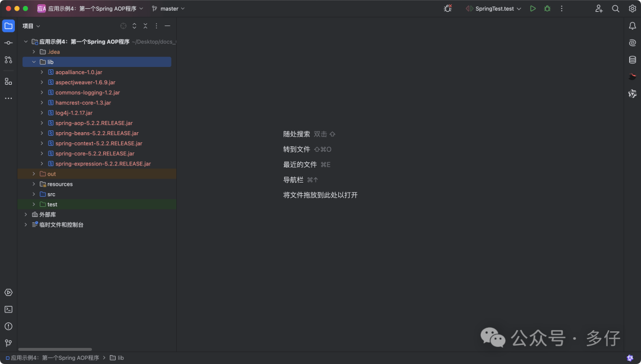
Task: Click the Project panel horizontal scrollbar
Action: tap(55, 349)
